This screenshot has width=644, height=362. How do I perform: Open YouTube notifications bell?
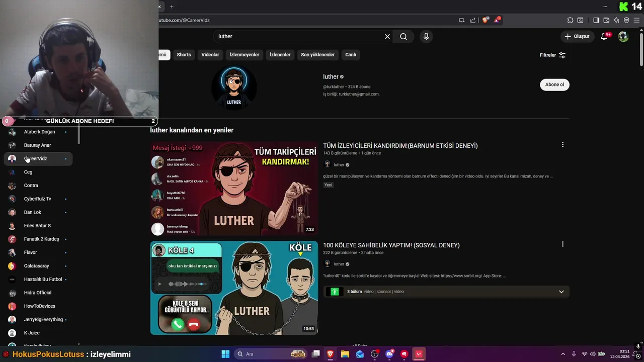click(605, 36)
